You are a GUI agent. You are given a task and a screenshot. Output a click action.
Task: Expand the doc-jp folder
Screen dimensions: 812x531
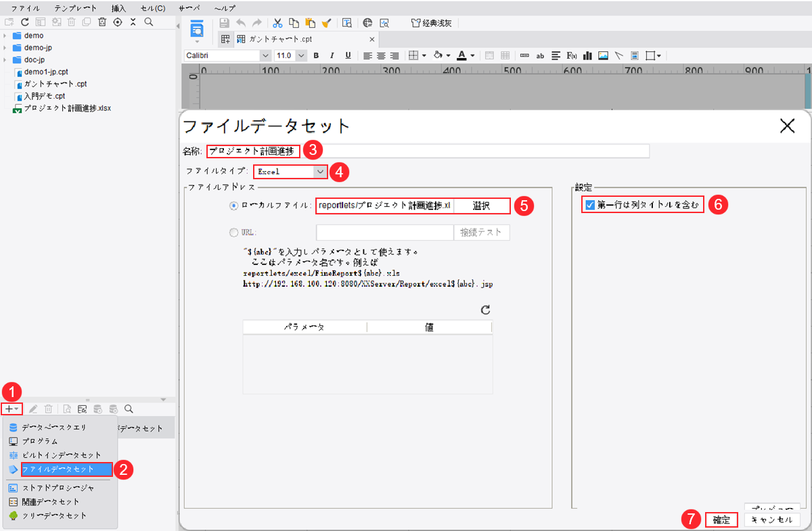pos(5,60)
